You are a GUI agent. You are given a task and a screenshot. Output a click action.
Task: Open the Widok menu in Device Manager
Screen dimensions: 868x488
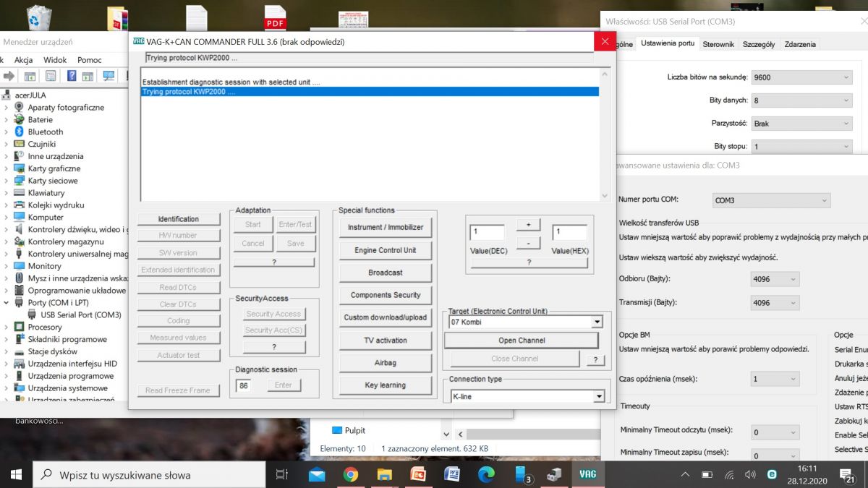pos(55,60)
